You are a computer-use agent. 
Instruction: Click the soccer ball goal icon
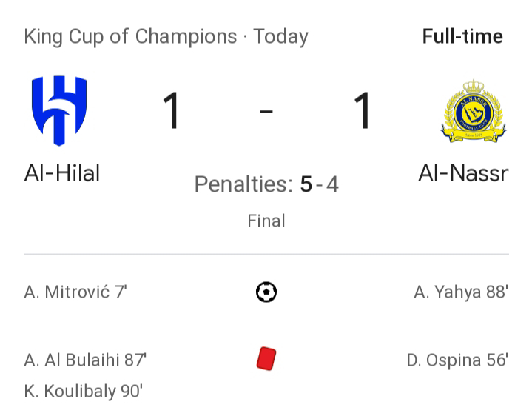266,292
